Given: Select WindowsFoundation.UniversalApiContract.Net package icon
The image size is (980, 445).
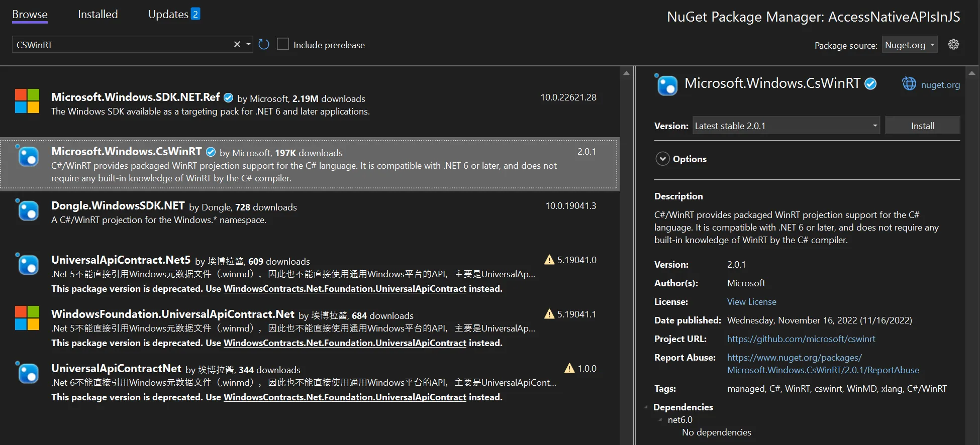Looking at the screenshot, I should [27, 318].
